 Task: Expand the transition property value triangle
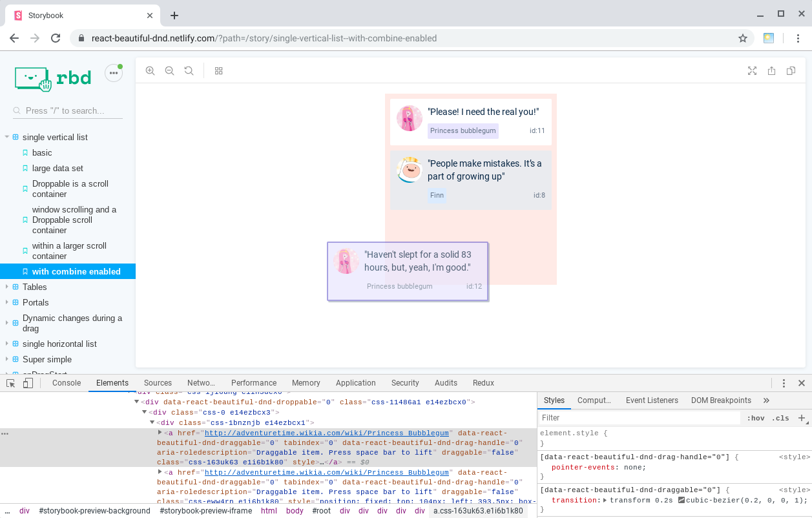click(605, 501)
